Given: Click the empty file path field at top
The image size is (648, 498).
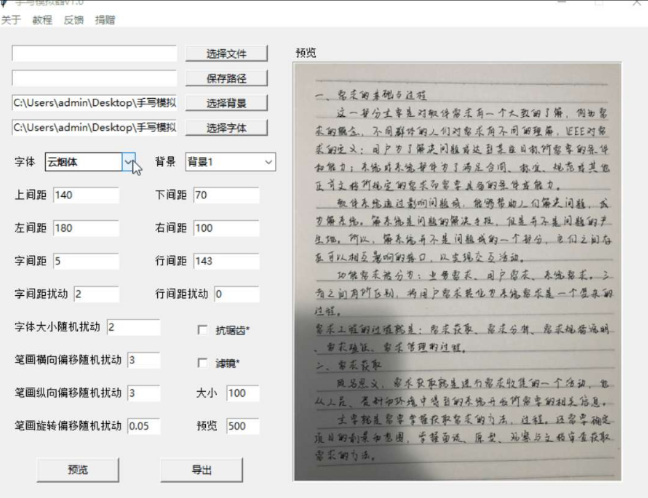Looking at the screenshot, I should 94,53.
